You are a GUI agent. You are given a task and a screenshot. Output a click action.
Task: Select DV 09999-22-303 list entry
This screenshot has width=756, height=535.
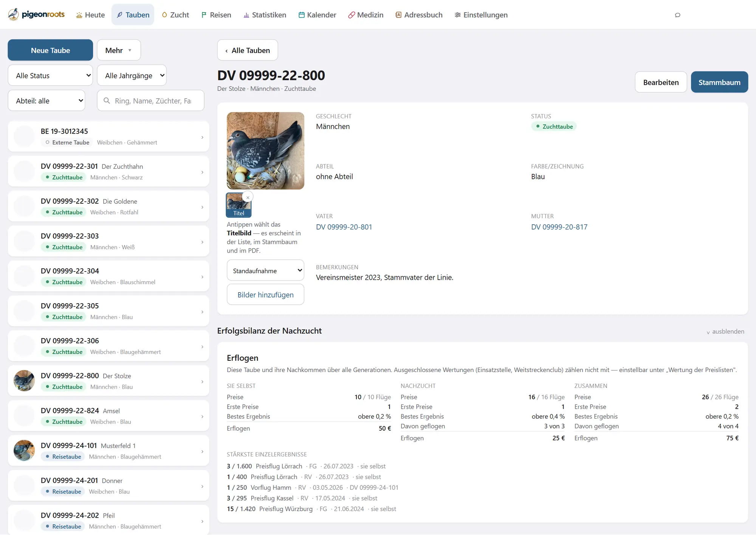click(x=108, y=241)
